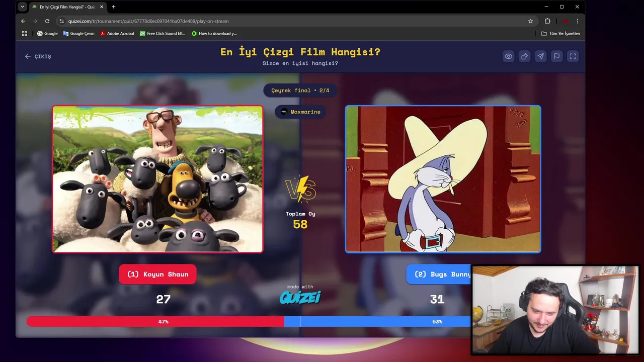The width and height of the screenshot is (644, 362).
Task: Open the browser extensions puzzle icon
Action: coord(547,21)
